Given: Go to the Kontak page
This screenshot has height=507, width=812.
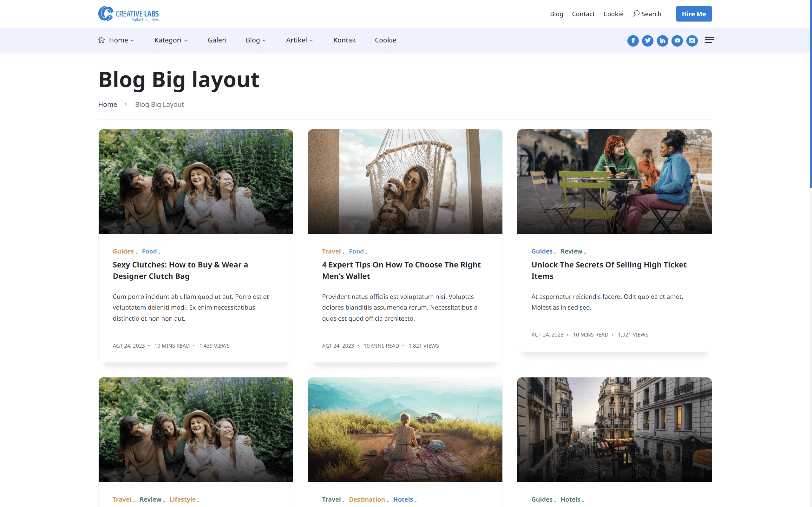Looking at the screenshot, I should click(x=344, y=40).
